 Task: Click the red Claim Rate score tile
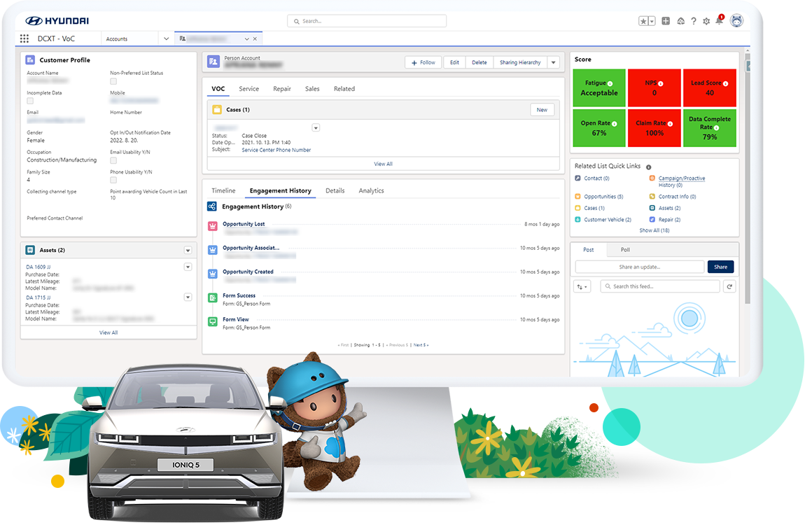[x=654, y=127]
